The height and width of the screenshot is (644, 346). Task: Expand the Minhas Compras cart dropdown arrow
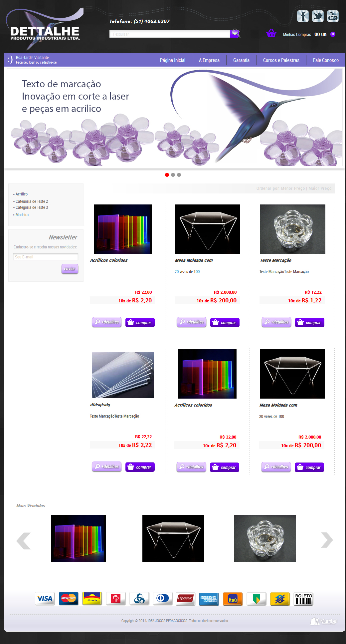[x=333, y=34]
